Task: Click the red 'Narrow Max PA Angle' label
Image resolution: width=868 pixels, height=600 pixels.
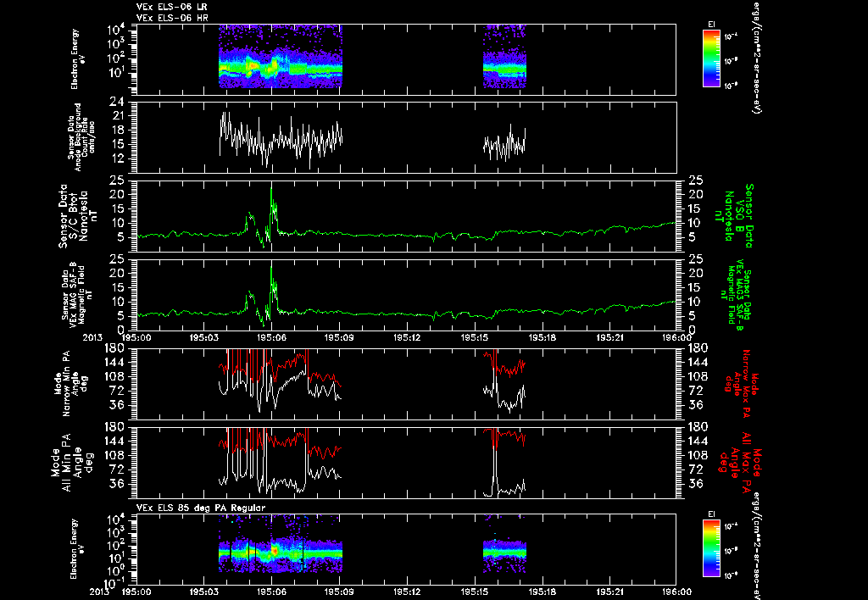Action: click(x=740, y=383)
